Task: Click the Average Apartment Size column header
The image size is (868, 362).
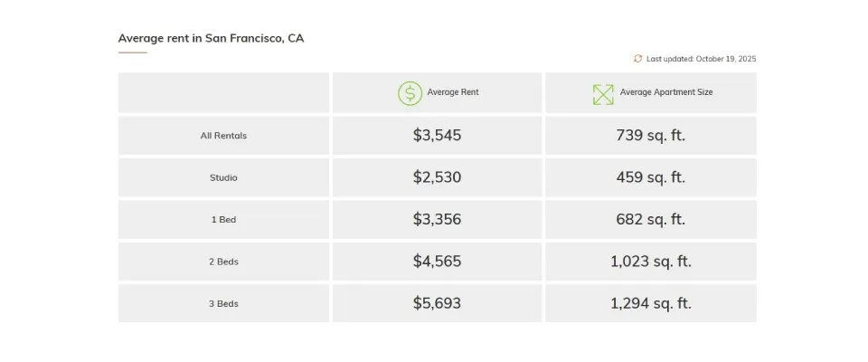Action: coord(665,92)
